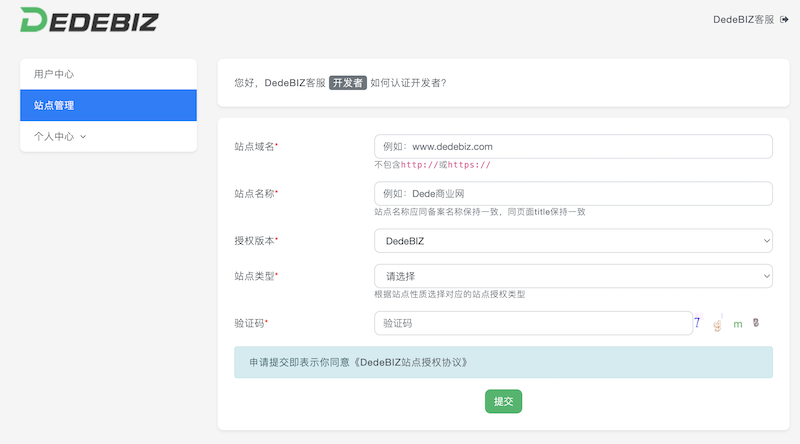Viewport: 800px width, 444px height.
Task: Click the DedeBIZ客服 username in the header
Action: click(x=743, y=19)
